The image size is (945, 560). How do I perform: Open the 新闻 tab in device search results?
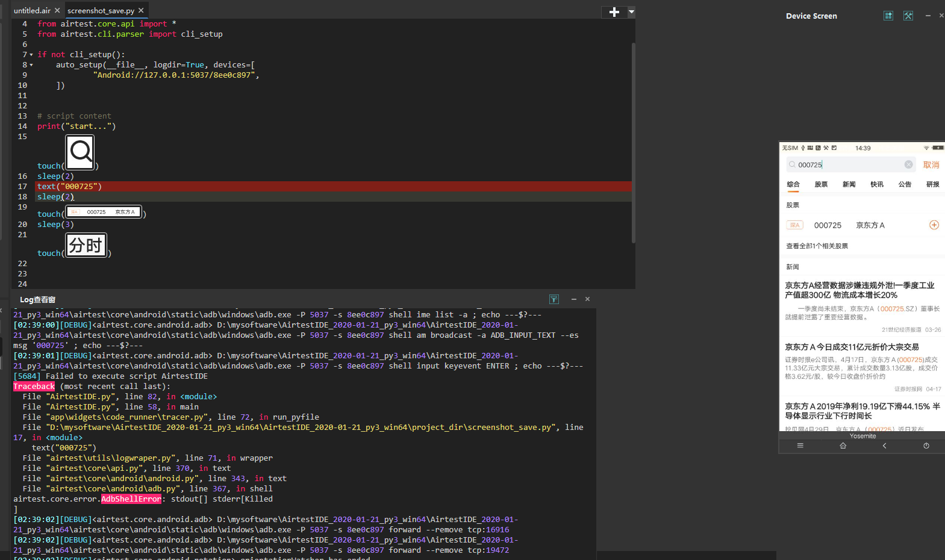tap(849, 184)
